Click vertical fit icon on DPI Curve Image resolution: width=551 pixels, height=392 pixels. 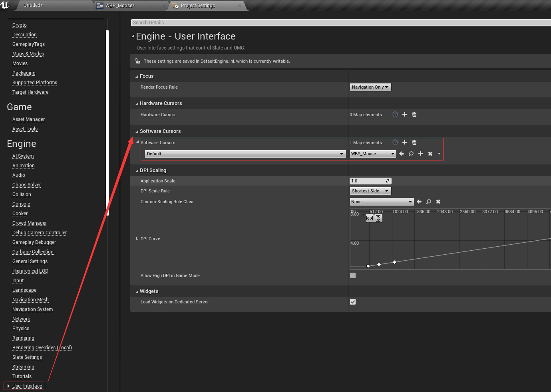point(378,218)
